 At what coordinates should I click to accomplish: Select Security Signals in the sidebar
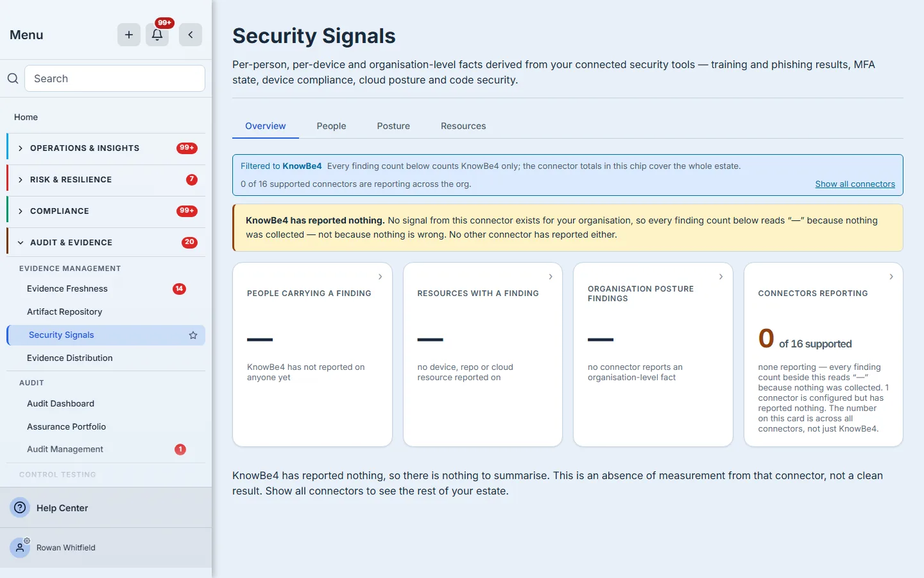click(106, 335)
